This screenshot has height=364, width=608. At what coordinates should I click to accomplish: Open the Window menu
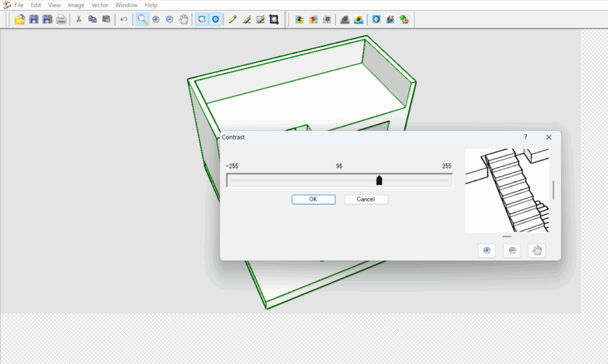pyautogui.click(x=126, y=5)
